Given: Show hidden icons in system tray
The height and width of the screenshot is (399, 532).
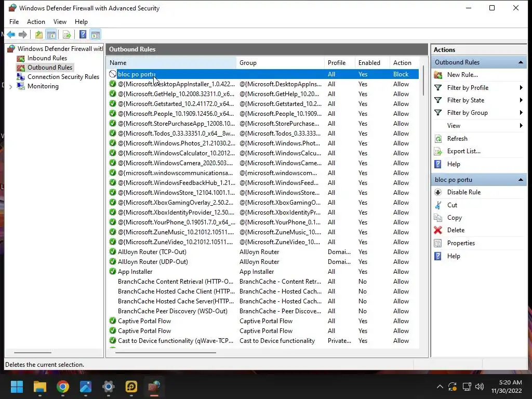Looking at the screenshot, I should (440, 387).
